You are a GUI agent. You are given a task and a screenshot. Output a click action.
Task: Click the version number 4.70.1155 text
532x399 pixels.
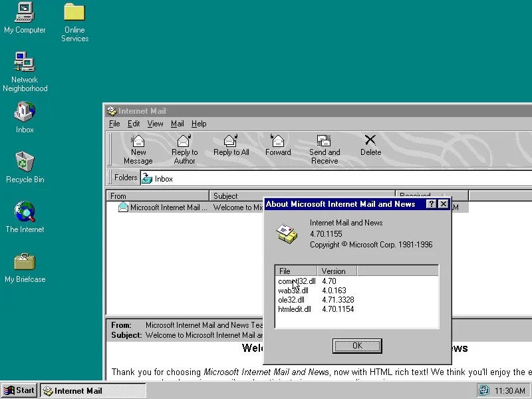tap(326, 234)
